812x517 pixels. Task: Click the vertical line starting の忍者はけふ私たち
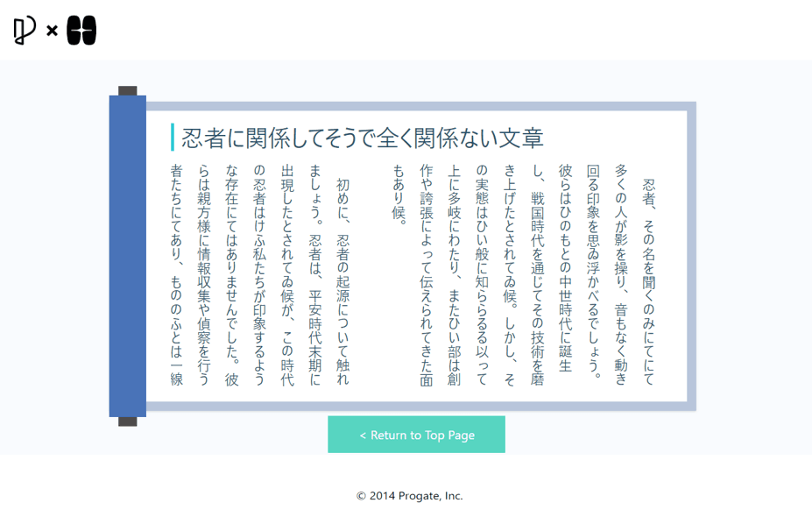pos(259,275)
